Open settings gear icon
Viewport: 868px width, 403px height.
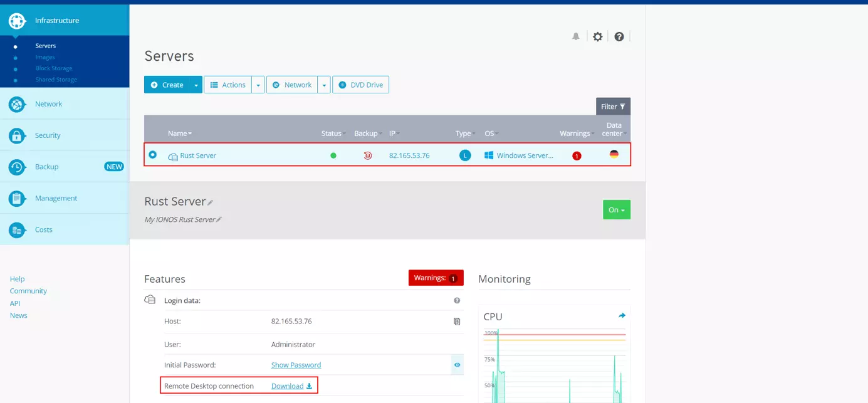click(x=598, y=36)
